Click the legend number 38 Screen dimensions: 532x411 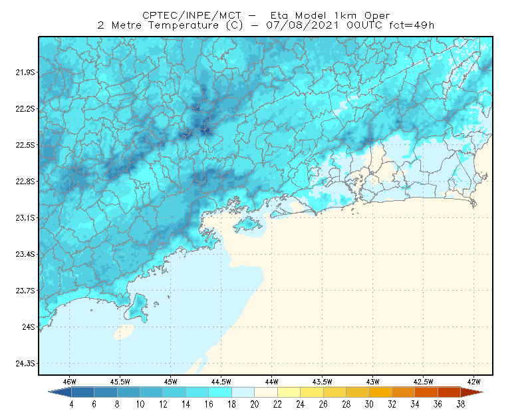(x=461, y=404)
